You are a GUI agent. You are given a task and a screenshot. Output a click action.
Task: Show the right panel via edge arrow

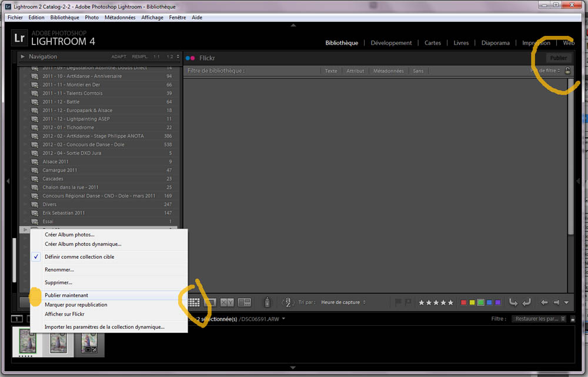(578, 181)
